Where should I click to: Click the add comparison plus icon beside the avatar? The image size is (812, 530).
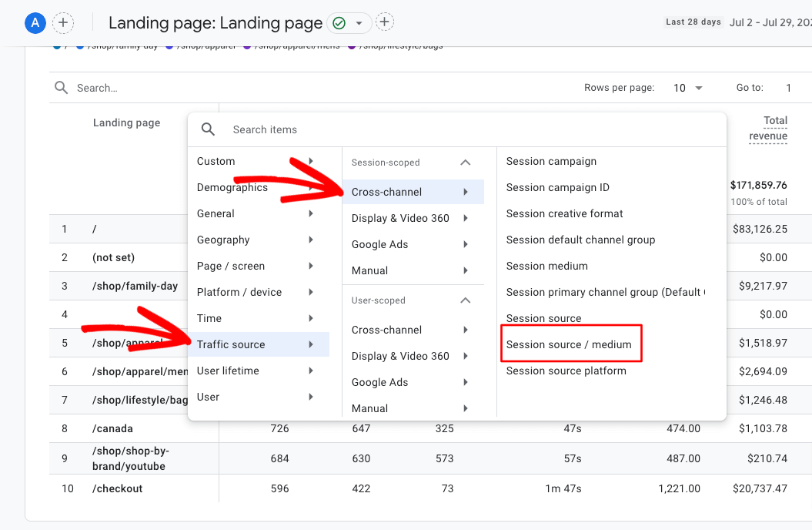63,22
